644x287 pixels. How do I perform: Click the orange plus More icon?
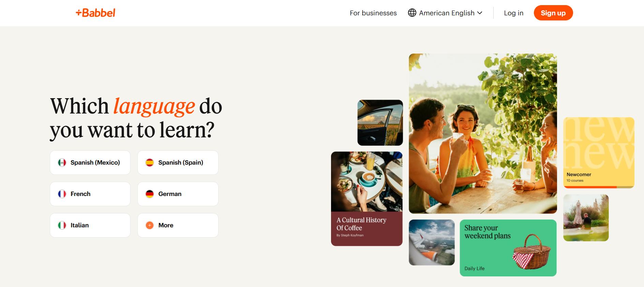point(150,225)
